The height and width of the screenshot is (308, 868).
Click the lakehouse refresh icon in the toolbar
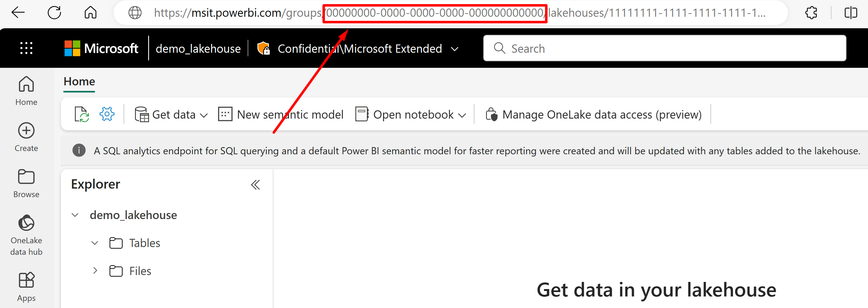[82, 114]
